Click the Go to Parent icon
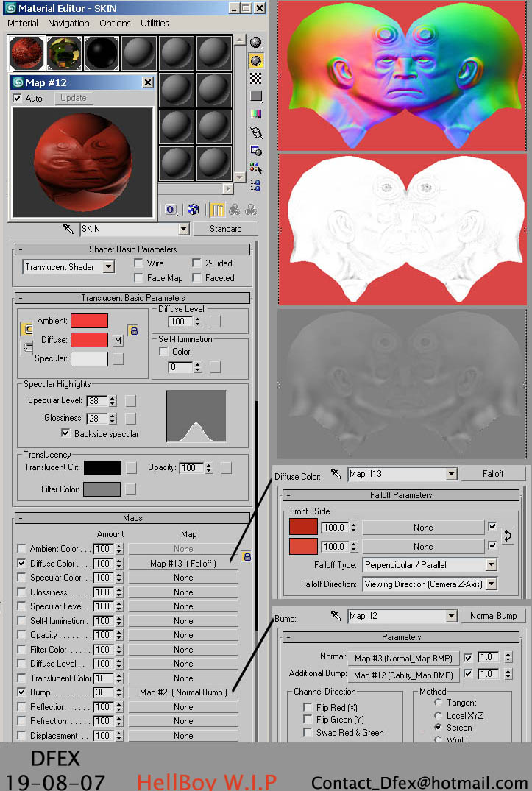The image size is (532, 791). pos(235,210)
